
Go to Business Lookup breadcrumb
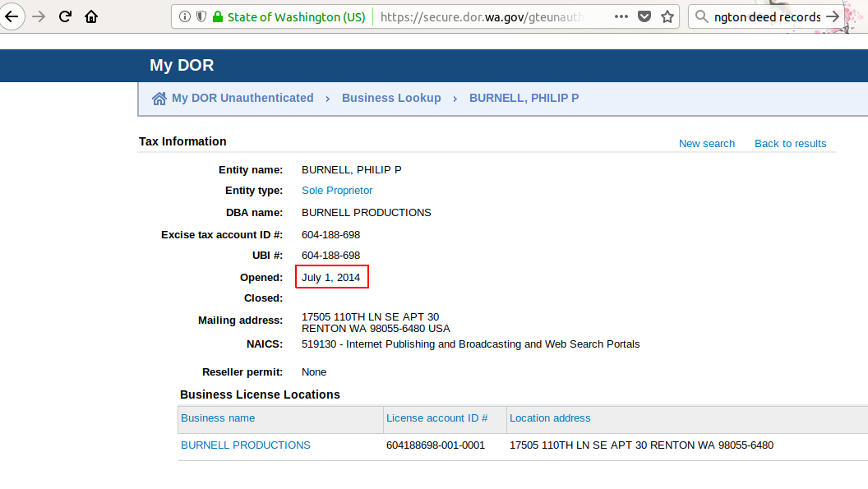coord(391,98)
